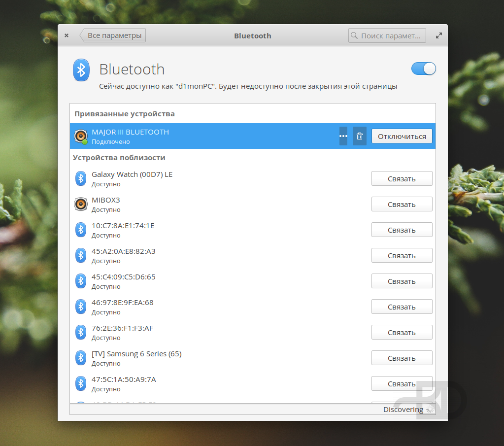Click the speaker icon of MAJOR III BLUETOOTH
Viewport: 504px width, 446px height.
coord(81,136)
